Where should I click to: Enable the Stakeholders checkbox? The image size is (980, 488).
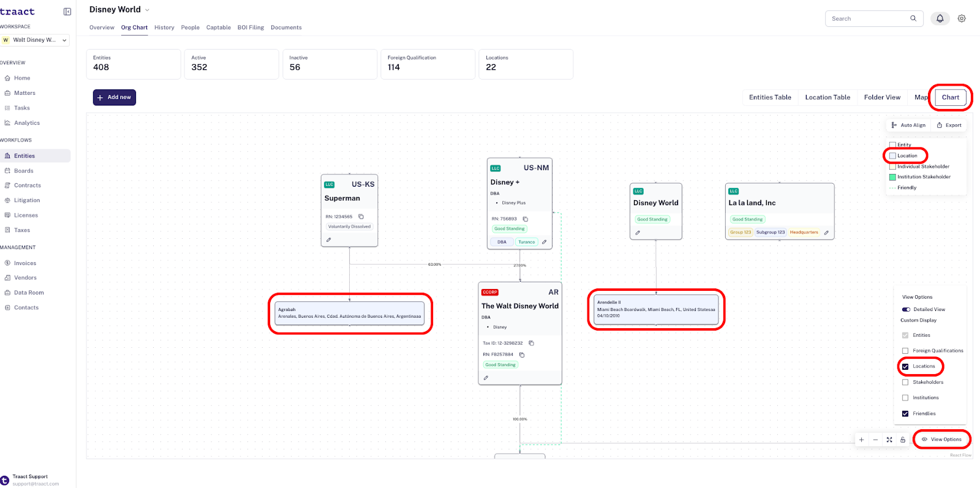click(905, 382)
